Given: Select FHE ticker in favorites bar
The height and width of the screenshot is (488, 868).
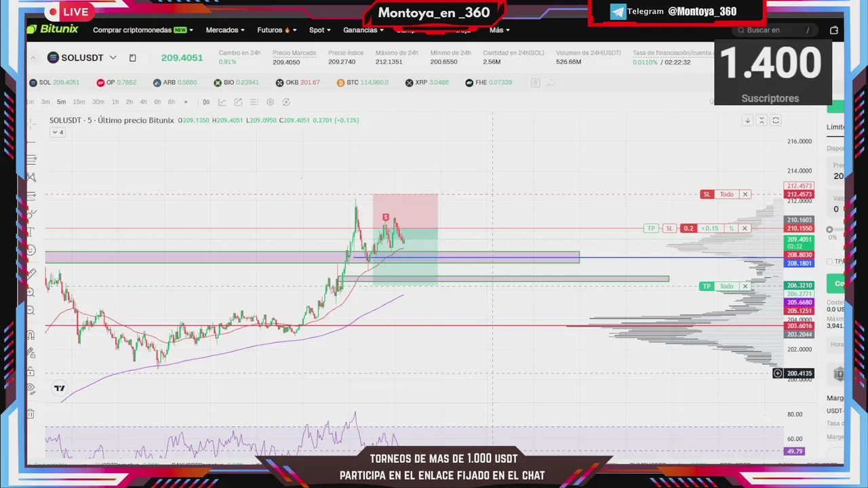Looking at the screenshot, I should [x=488, y=83].
